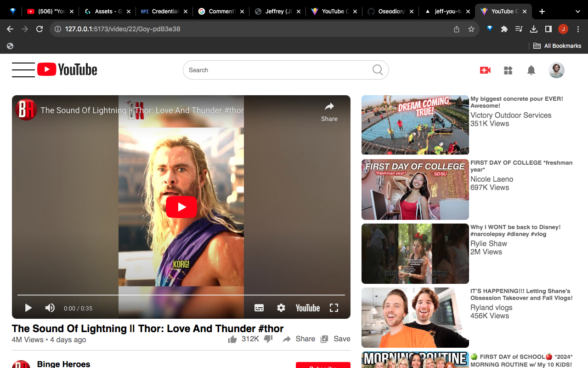Click 'Victory Outdoor Services' channel name
The height and width of the screenshot is (368, 588).
tap(511, 115)
